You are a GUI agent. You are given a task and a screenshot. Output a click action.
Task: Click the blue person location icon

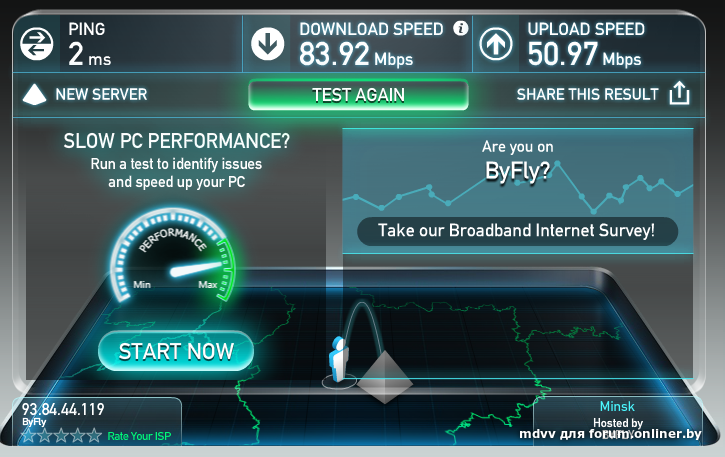(x=339, y=359)
